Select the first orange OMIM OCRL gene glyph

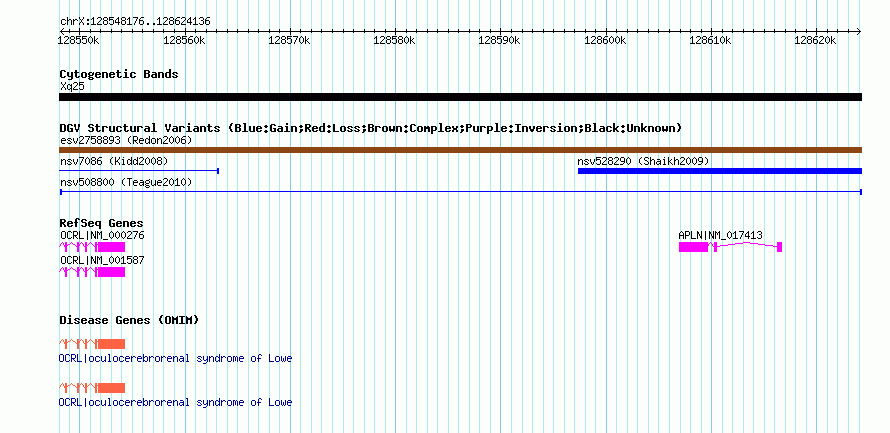click(x=92, y=344)
